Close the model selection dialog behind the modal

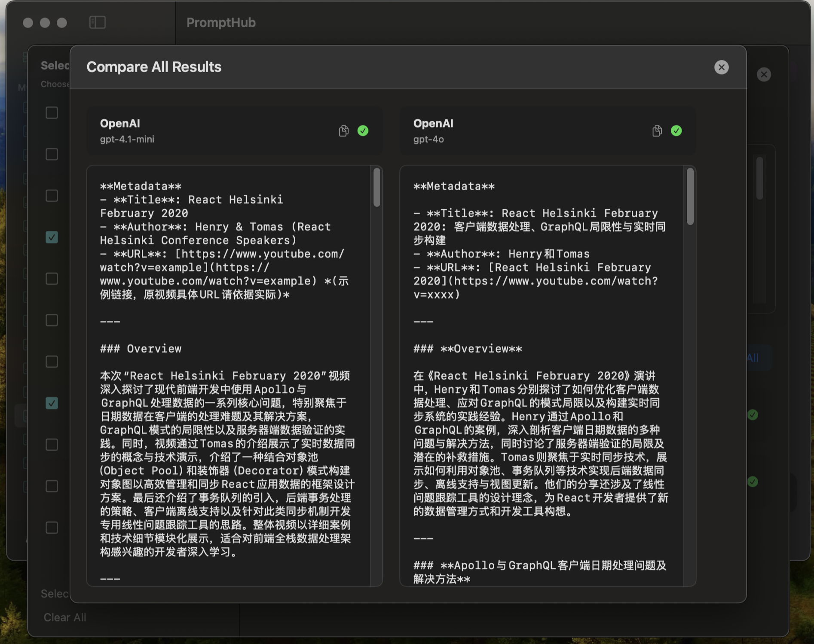tap(764, 74)
